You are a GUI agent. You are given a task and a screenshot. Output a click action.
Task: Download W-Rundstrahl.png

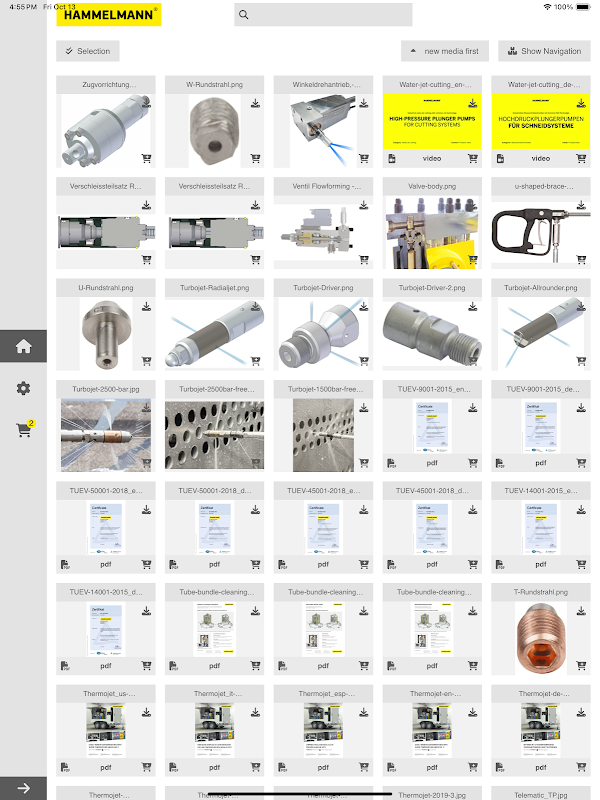pos(255,103)
